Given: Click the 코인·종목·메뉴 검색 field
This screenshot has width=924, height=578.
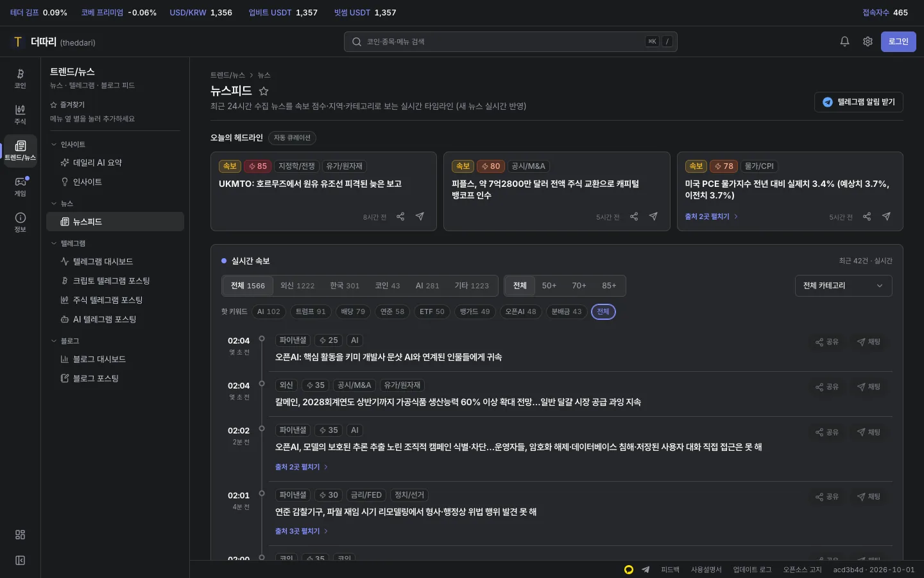Looking at the screenshot, I should 511,42.
